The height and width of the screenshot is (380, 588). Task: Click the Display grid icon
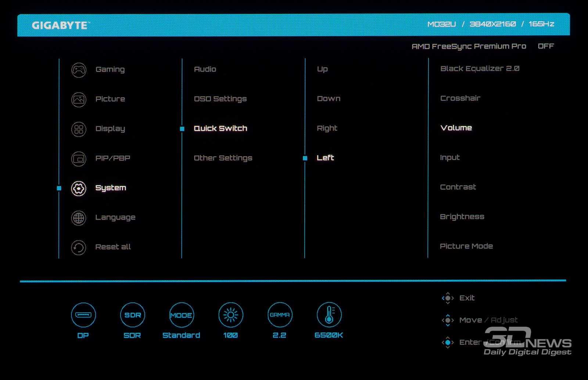(79, 129)
